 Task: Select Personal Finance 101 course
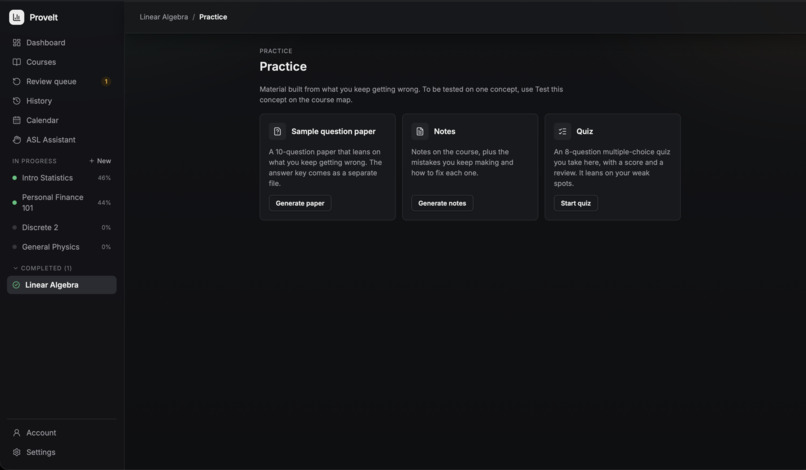click(x=62, y=203)
